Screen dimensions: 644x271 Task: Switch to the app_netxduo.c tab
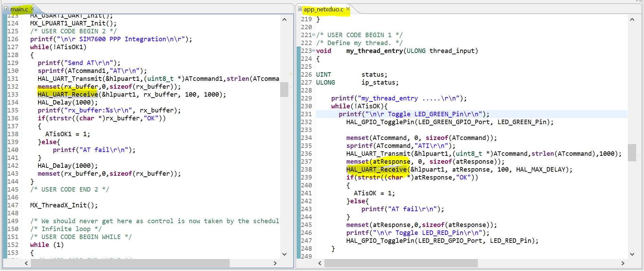tap(323, 9)
